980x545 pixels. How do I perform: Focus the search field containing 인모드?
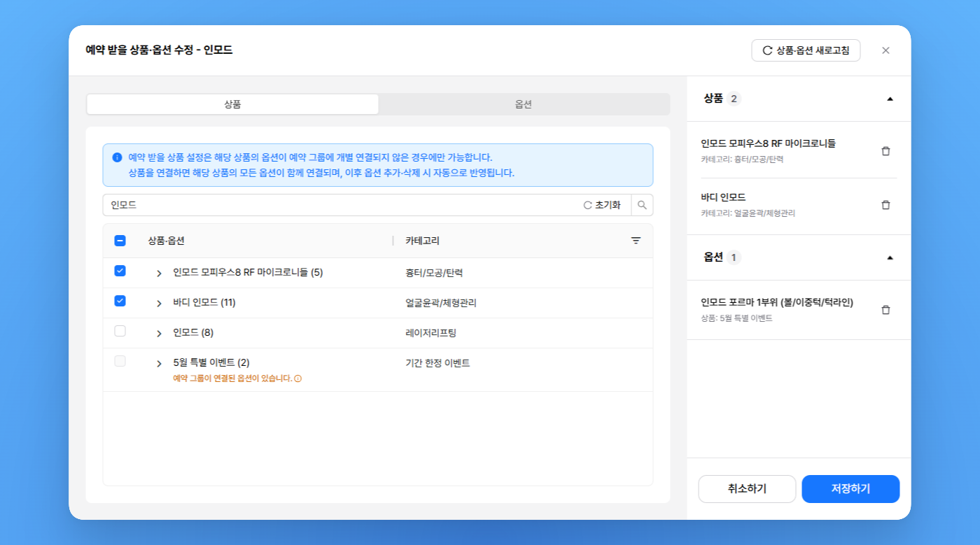coord(343,205)
